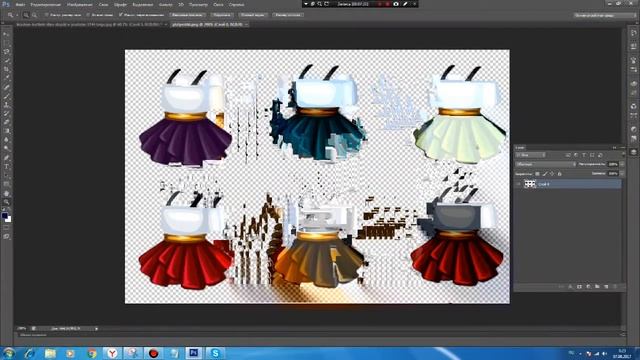Open the Редактирование menu
Image resolution: width=640 pixels, height=360 pixels.
pyautogui.click(x=46, y=4)
